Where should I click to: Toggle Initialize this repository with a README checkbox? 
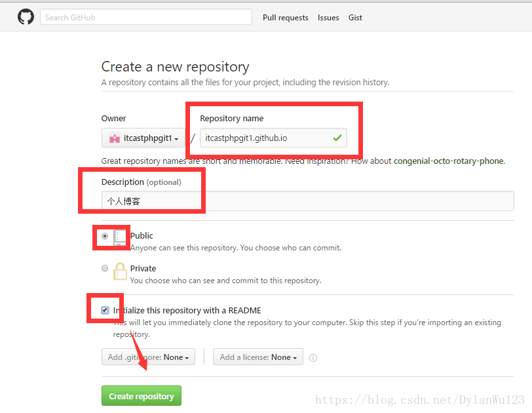coord(105,310)
